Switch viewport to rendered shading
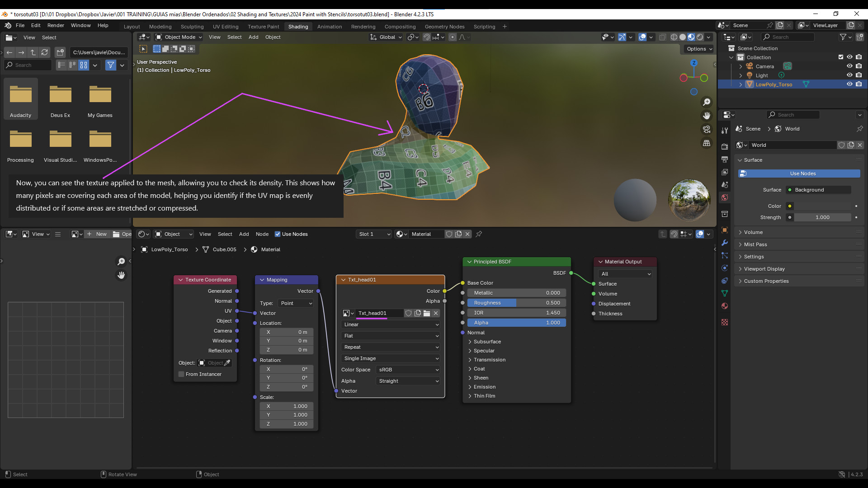The height and width of the screenshot is (488, 868). (700, 37)
